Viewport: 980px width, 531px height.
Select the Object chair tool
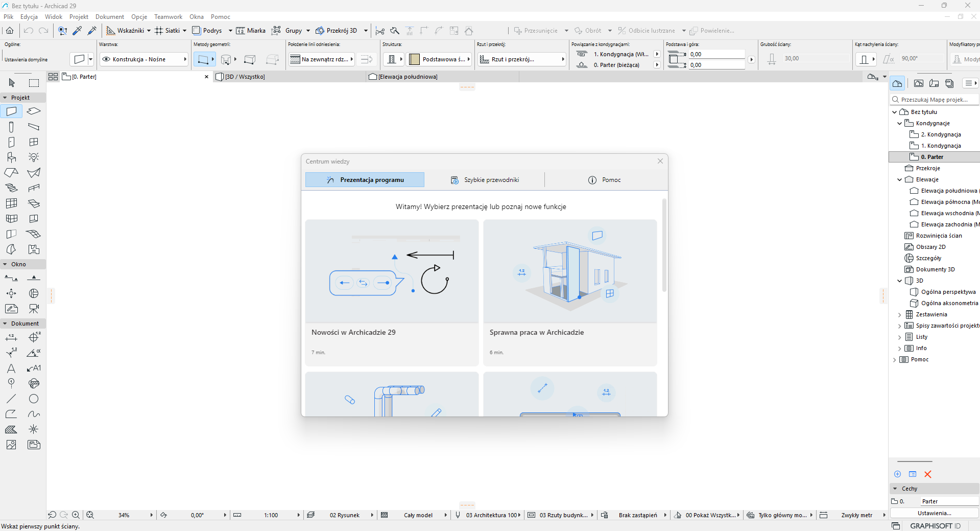point(11,157)
